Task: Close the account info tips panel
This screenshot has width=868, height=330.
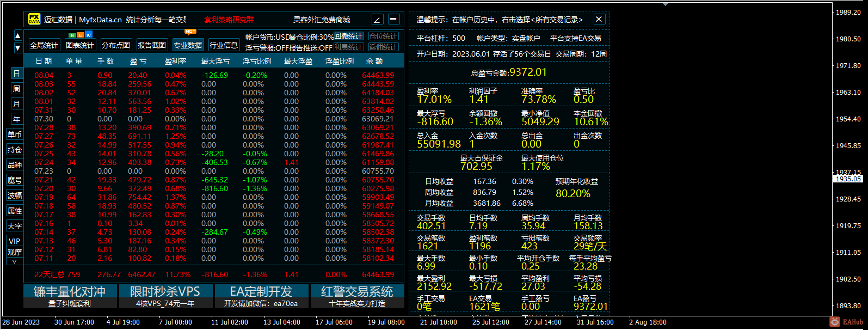Action: (x=599, y=19)
